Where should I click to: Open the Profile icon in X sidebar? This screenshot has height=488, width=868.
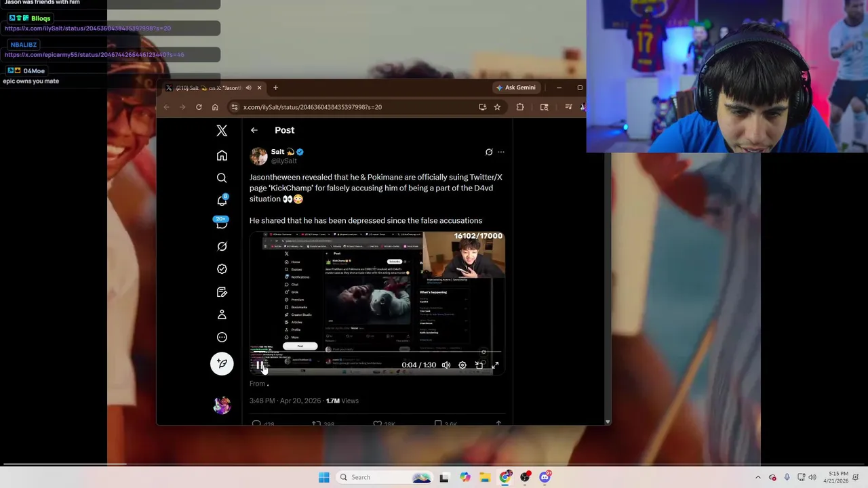[x=222, y=314]
